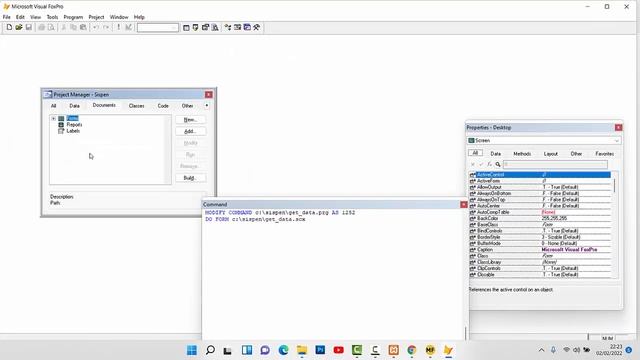Screen dimensions: 640x360
Task: Switch to the Favorites tab in Properties
Action: tap(604, 154)
